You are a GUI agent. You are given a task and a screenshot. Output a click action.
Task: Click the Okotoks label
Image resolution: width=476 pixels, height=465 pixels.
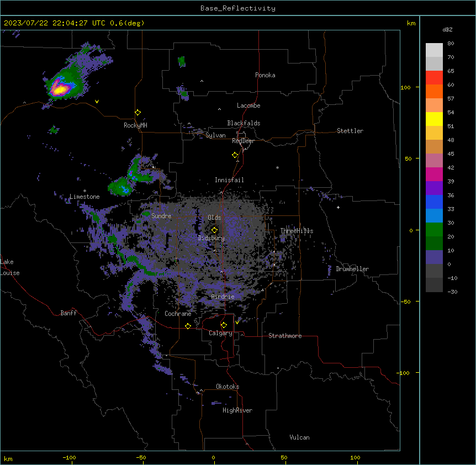[228, 387]
